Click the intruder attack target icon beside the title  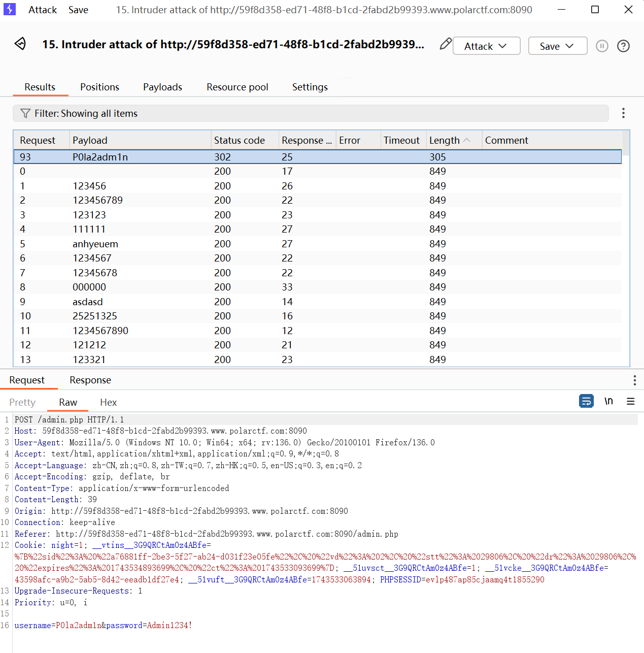[x=20, y=44]
